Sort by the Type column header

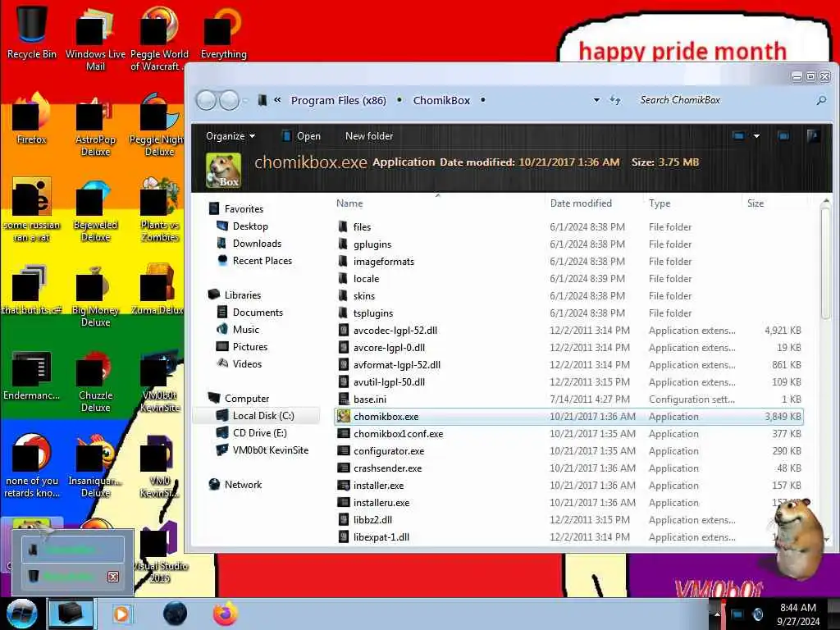pos(660,203)
